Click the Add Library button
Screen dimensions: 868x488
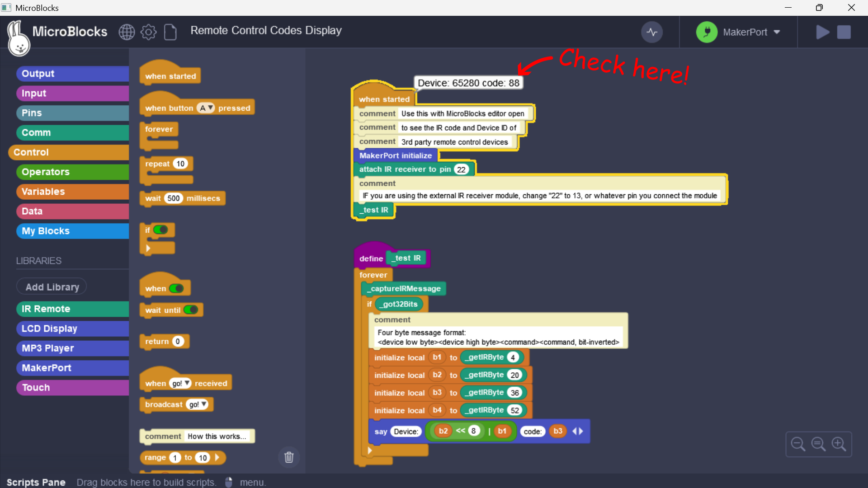click(x=52, y=287)
